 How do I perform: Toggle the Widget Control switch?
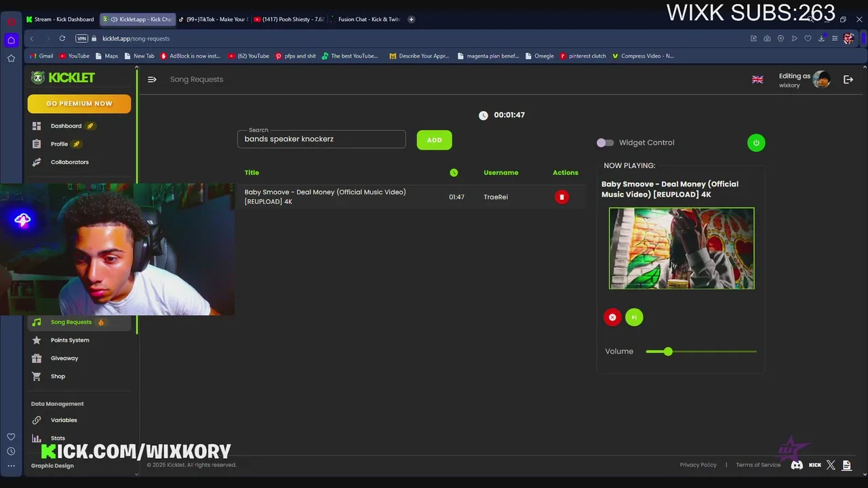click(605, 143)
